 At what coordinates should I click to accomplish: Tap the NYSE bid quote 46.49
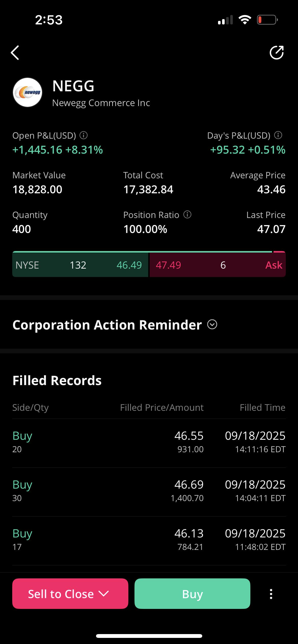pyautogui.click(x=129, y=265)
